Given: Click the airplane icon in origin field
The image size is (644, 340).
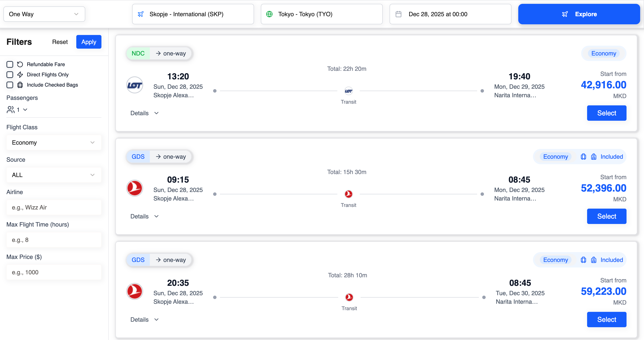Looking at the screenshot, I should [x=141, y=14].
